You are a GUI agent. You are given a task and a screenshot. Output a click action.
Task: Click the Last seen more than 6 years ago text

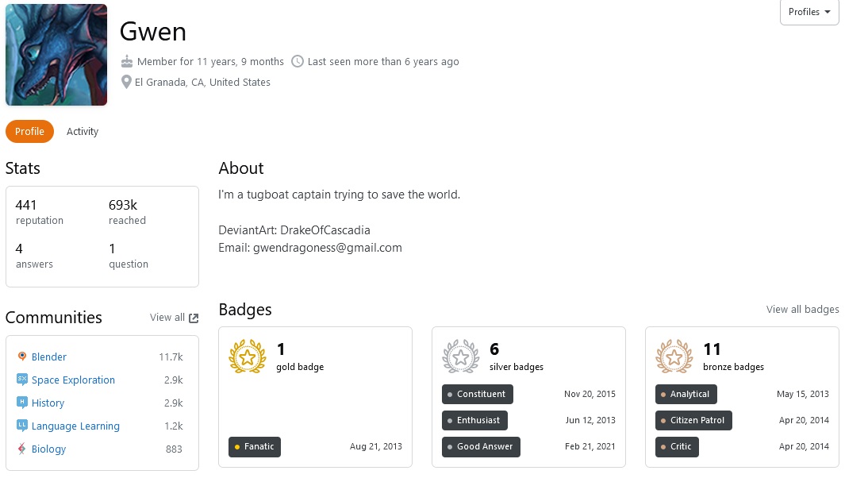tap(383, 61)
